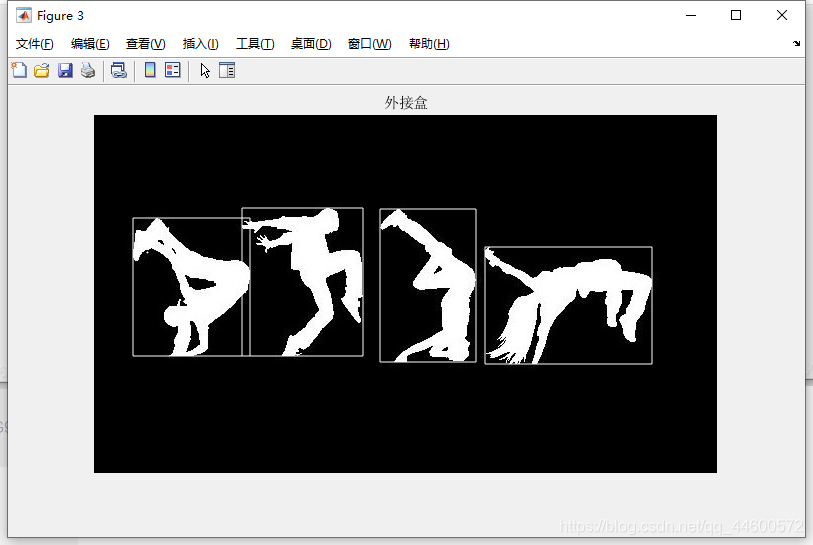Viewport: 813px width, 545px height.
Task: Open the 查看(V) menu
Action: pyautogui.click(x=146, y=44)
